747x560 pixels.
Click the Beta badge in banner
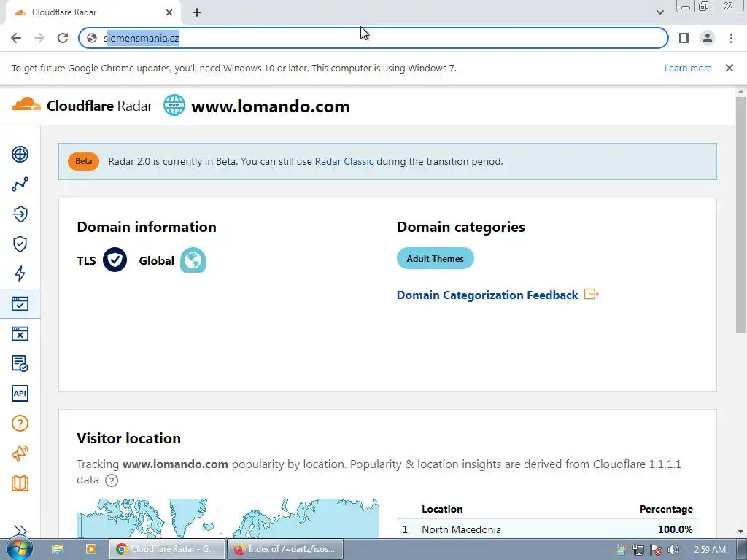pyautogui.click(x=83, y=161)
